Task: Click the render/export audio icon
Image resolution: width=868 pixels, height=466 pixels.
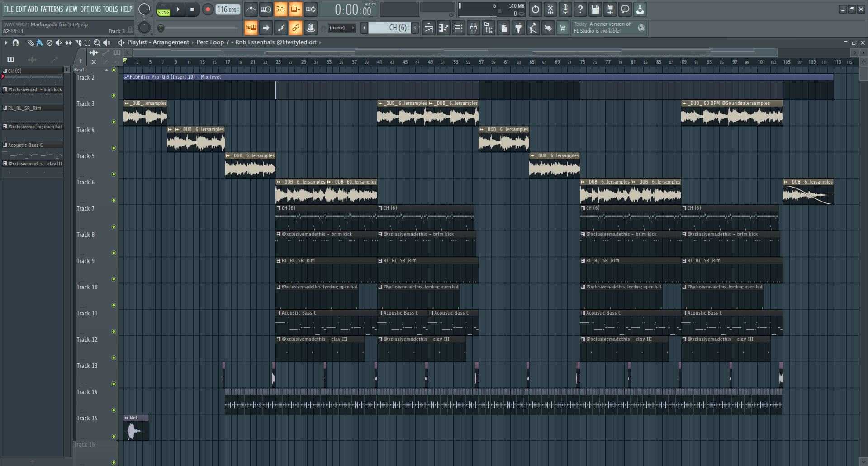Action: tap(610, 9)
